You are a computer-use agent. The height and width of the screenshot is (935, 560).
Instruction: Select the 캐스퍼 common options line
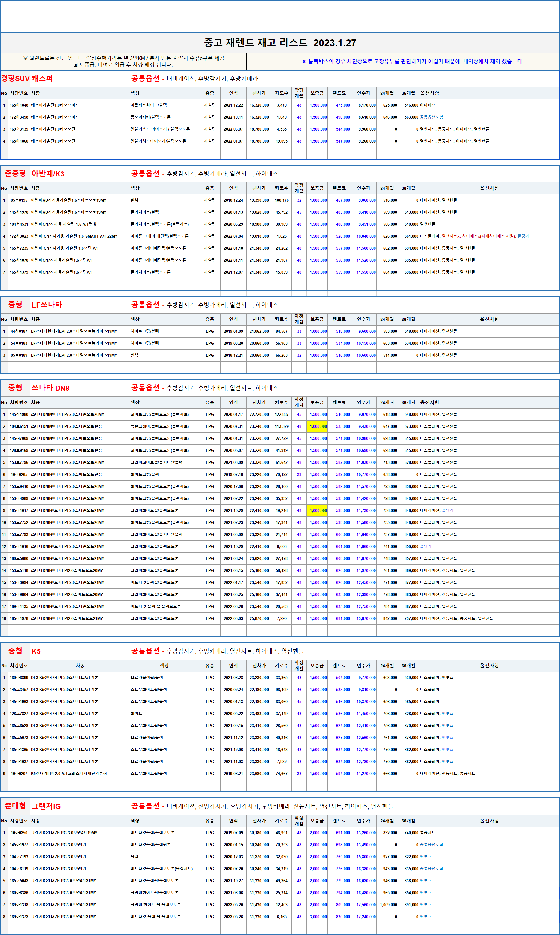(195, 79)
